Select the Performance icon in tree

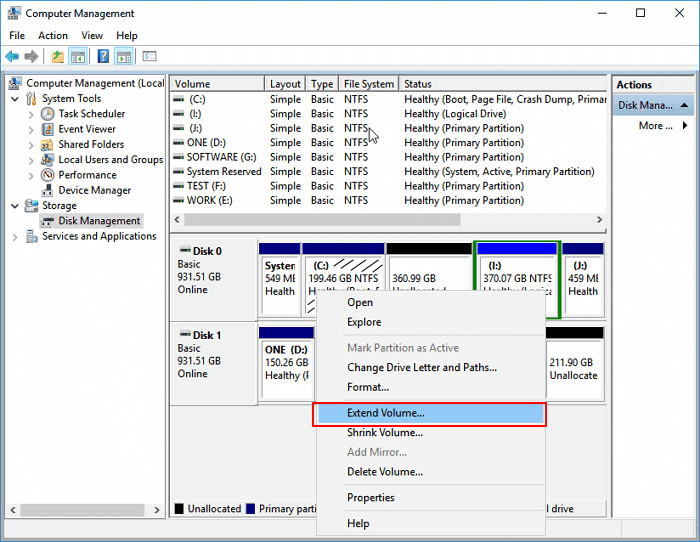point(48,175)
